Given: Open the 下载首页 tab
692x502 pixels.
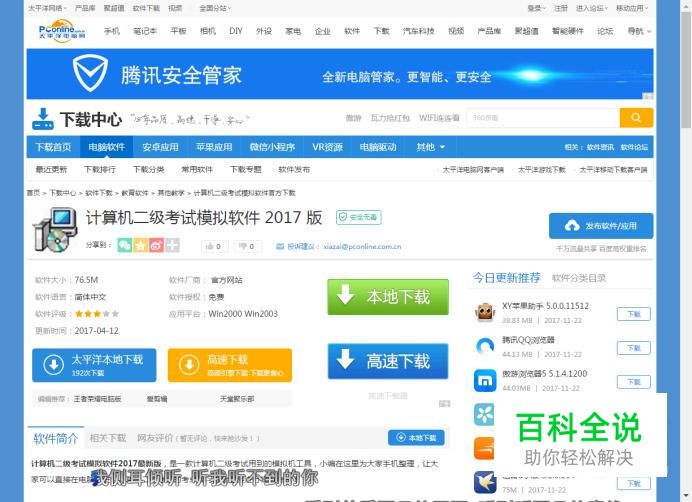Looking at the screenshot, I should pos(53,147).
